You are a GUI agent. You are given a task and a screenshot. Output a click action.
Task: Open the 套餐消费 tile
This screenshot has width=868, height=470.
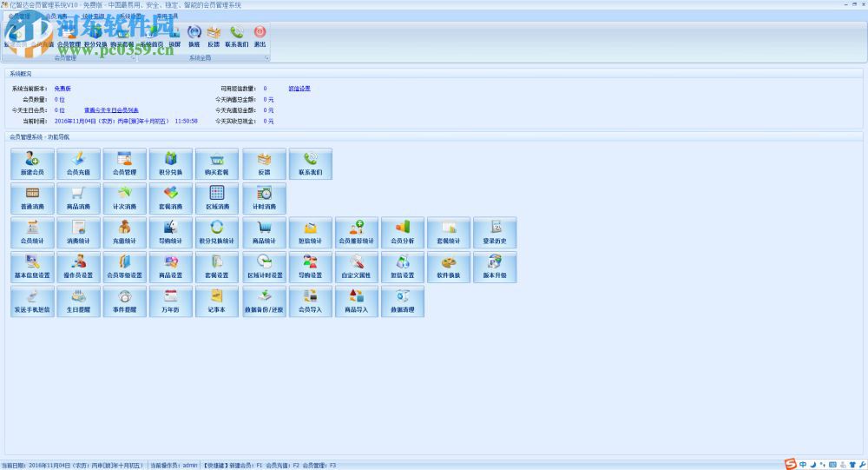[170, 198]
